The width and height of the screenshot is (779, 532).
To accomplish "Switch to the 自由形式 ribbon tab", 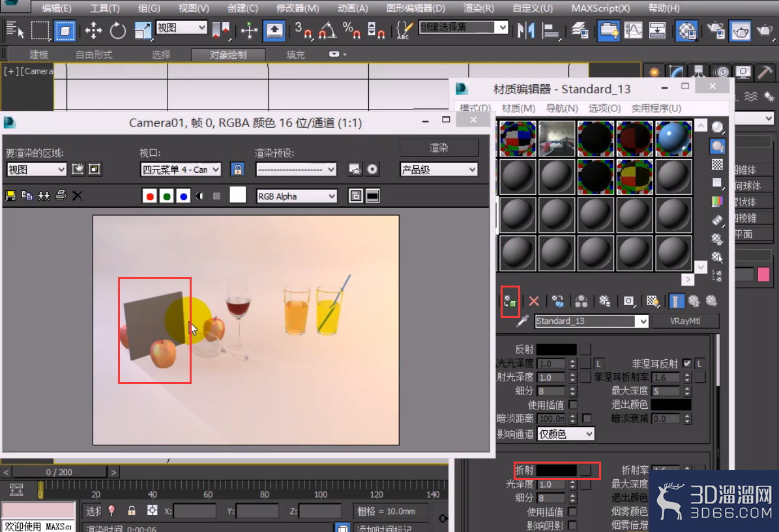I will coord(94,55).
